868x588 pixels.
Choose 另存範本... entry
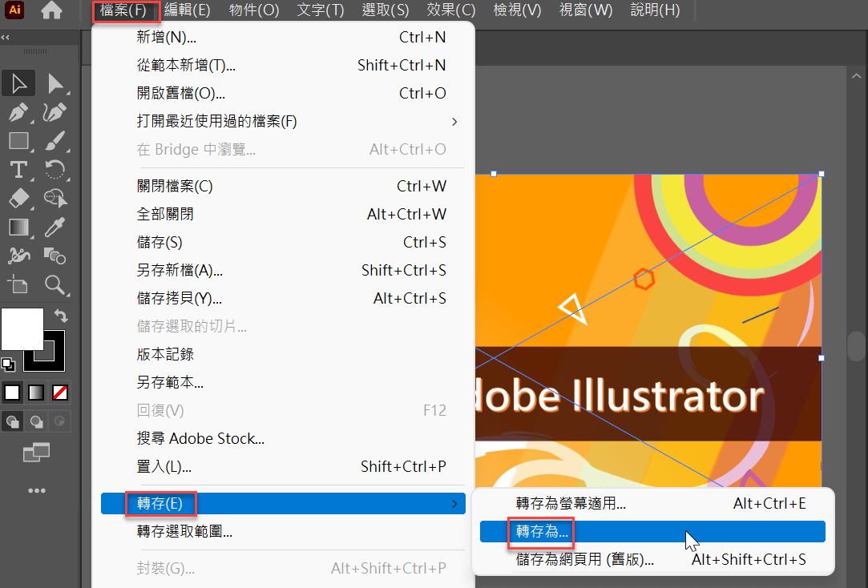click(x=283, y=382)
